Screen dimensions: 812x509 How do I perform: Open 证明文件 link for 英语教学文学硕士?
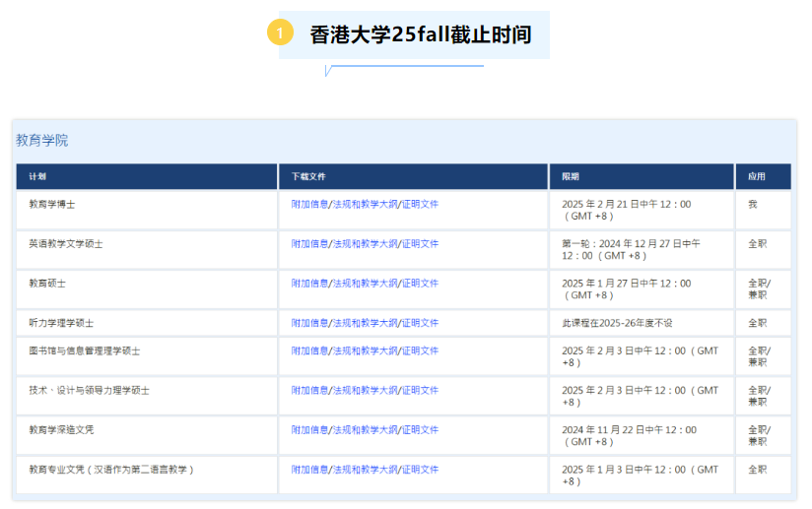420,244
